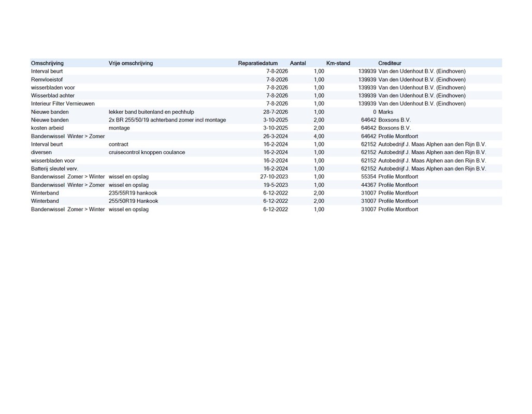532x414 pixels.
Task: Click the Omschrijving column header
Action: point(47,63)
